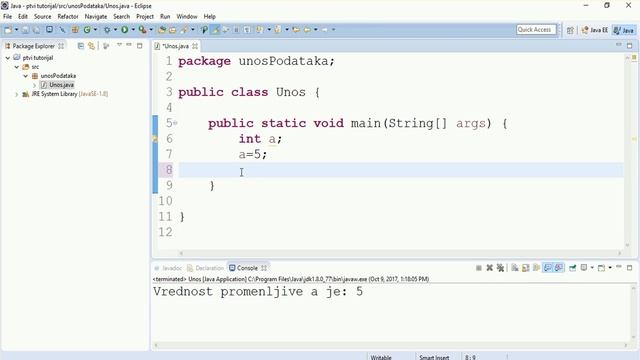The width and height of the screenshot is (640, 360).
Task: Collapse All in Package Explorer
Action: coord(80,46)
